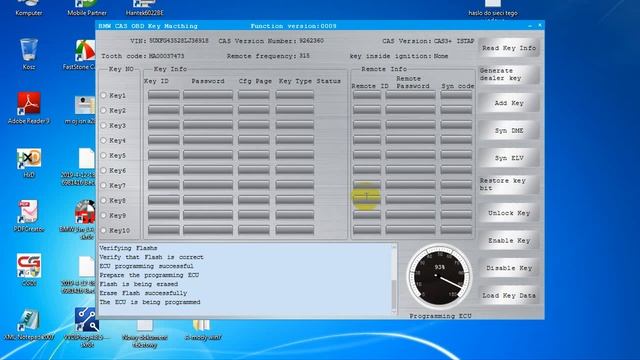Screen dimensions: 640x360
Task: Select the Key2 radio button
Action: (104, 110)
